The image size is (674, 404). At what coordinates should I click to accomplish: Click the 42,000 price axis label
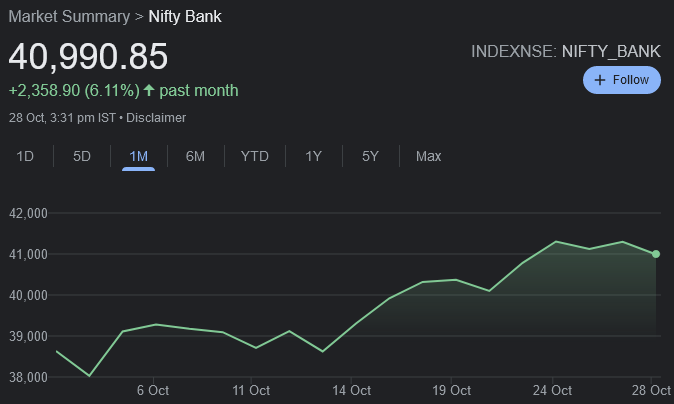click(x=29, y=213)
